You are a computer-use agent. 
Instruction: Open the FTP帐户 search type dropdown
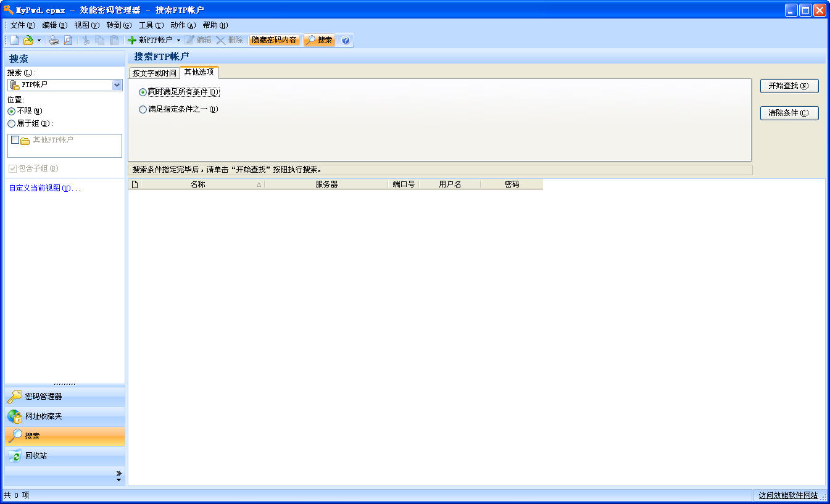coord(117,85)
